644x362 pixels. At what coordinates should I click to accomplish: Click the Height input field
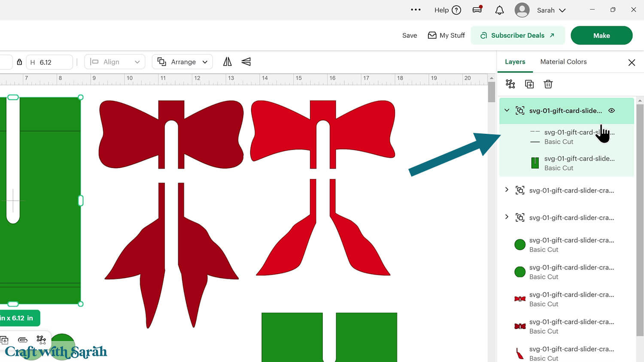[x=54, y=62]
